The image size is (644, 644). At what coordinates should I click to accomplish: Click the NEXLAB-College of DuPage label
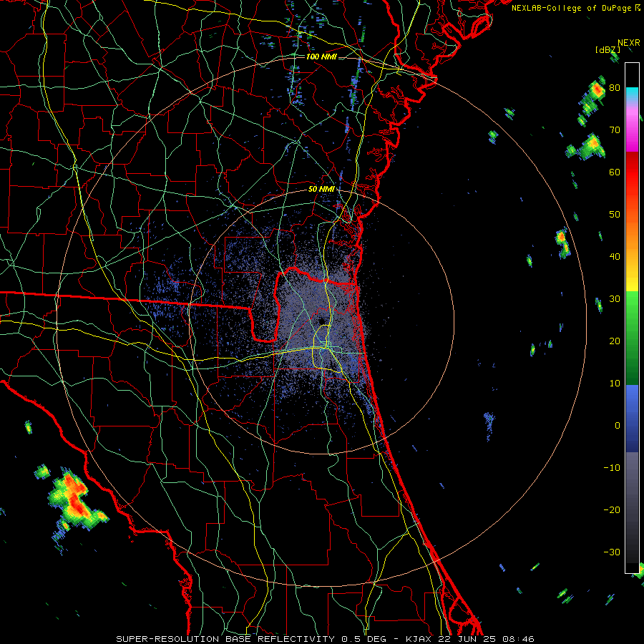[575, 8]
